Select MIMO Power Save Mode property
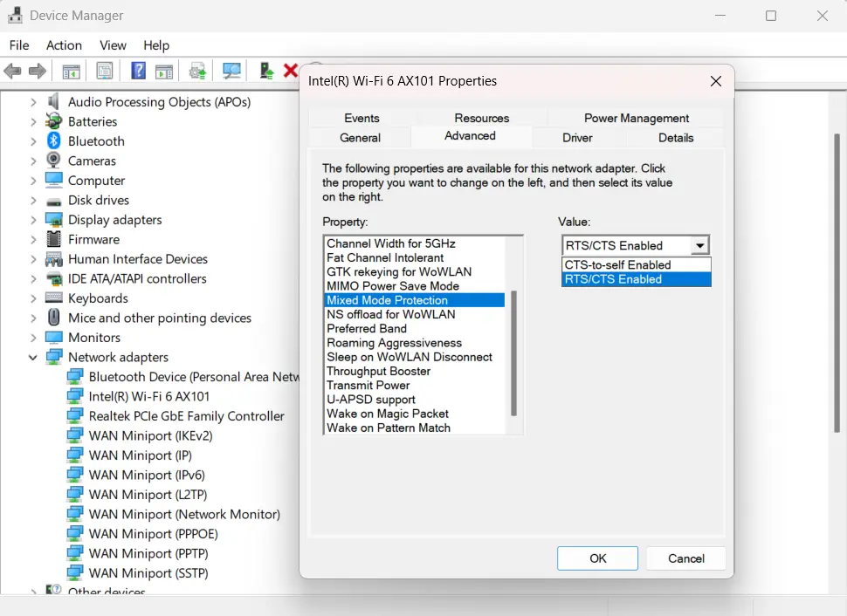 (415, 286)
